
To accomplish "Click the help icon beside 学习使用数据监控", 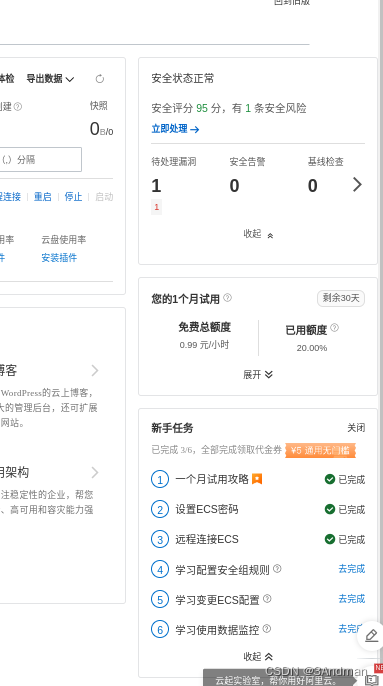I will [267, 629].
